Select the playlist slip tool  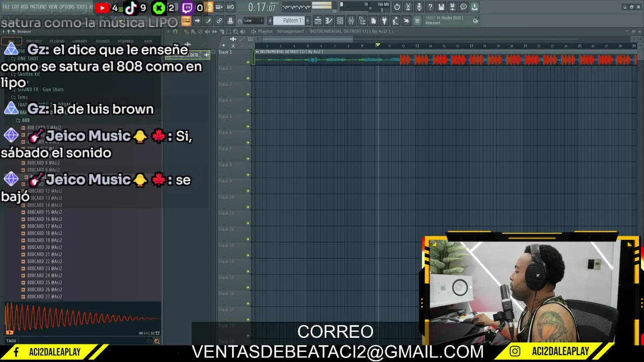[x=214, y=32]
